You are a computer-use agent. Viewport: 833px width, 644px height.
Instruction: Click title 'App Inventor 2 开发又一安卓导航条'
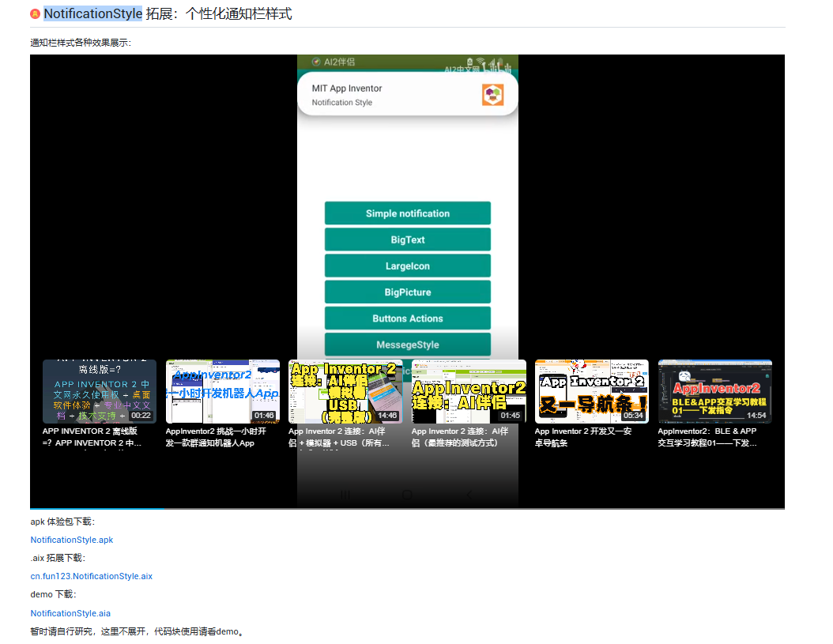pyautogui.click(x=583, y=437)
